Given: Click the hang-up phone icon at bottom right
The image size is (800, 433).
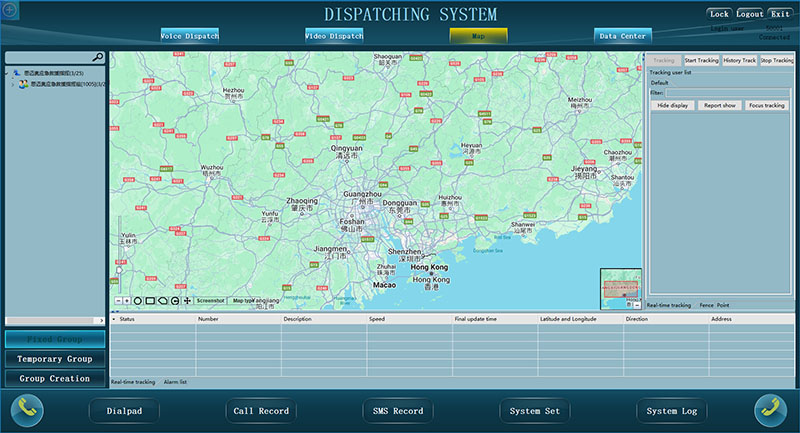Looking at the screenshot, I should coord(770,410).
